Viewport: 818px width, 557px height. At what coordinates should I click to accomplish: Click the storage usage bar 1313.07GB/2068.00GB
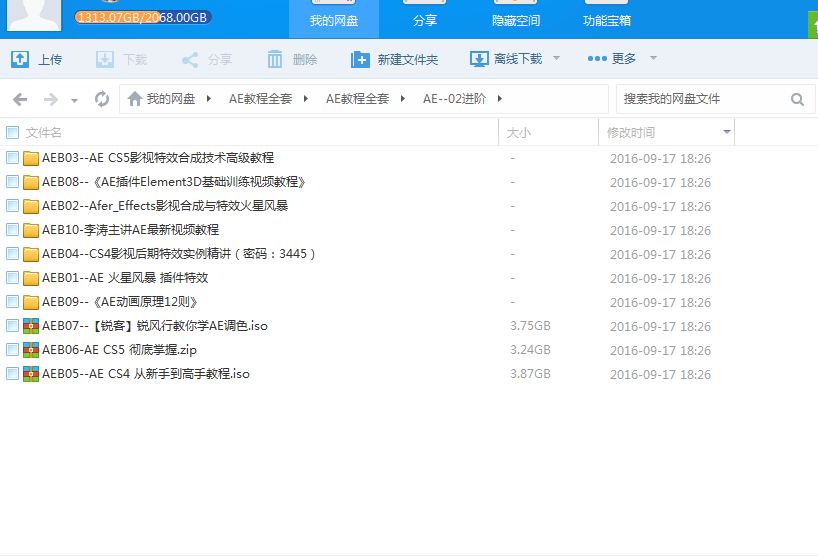(x=142, y=17)
